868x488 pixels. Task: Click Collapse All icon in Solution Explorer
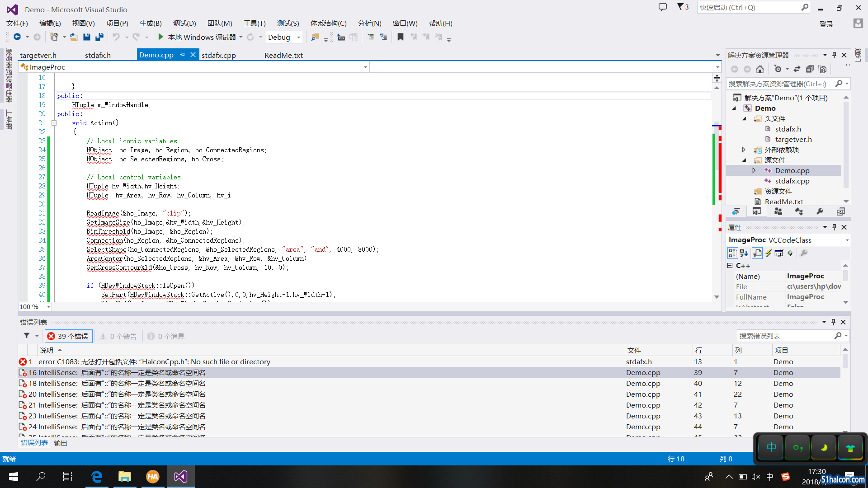click(x=810, y=69)
